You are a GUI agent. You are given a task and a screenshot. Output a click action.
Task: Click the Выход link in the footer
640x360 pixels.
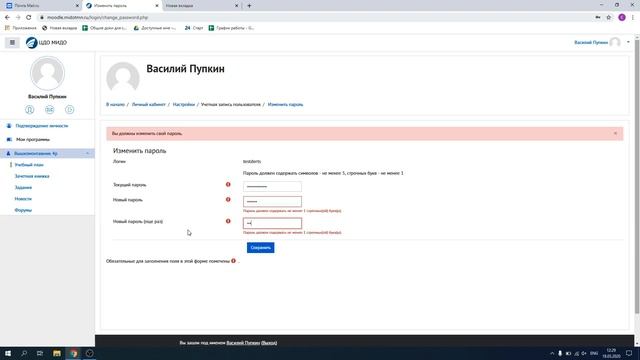269,343
